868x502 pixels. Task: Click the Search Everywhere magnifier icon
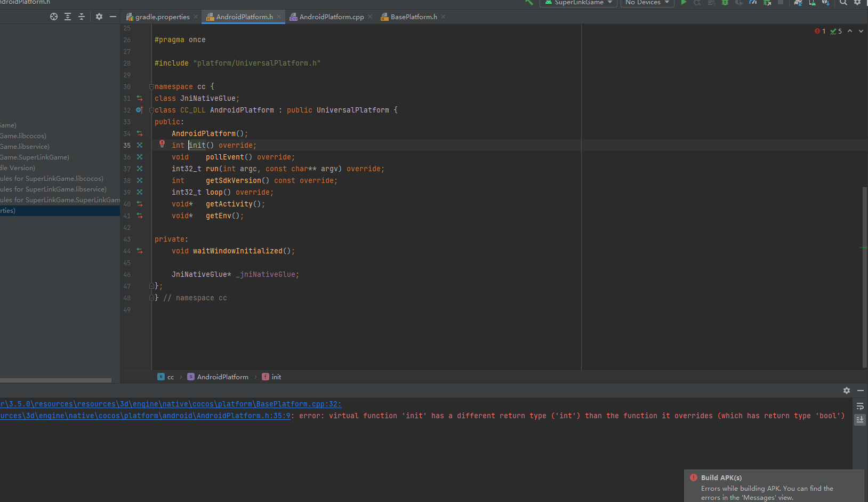pos(843,3)
